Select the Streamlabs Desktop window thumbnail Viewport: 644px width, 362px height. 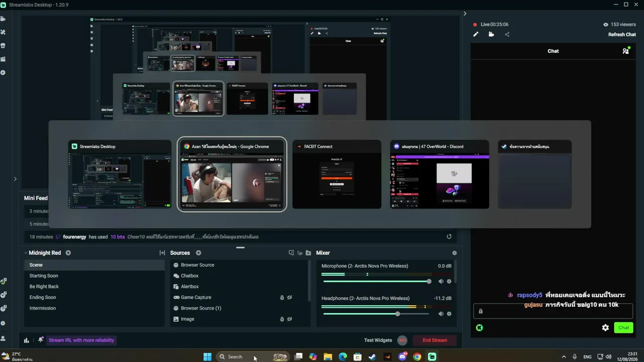pos(120,174)
